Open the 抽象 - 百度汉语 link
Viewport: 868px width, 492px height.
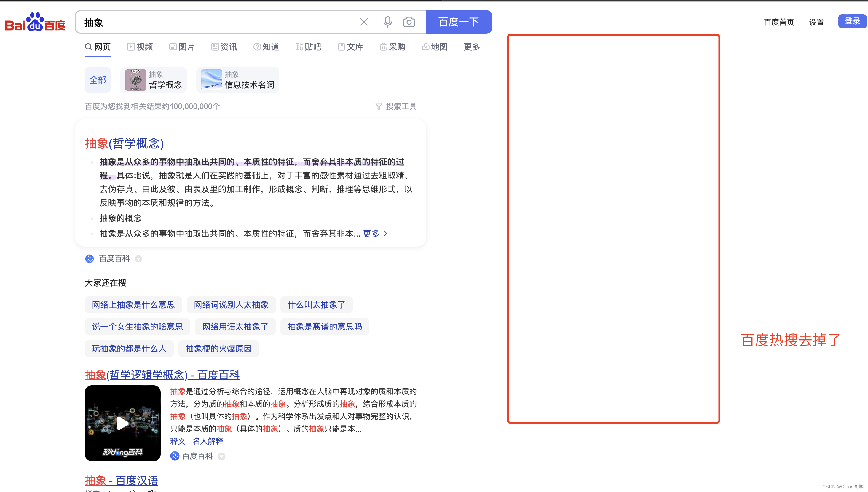click(121, 480)
